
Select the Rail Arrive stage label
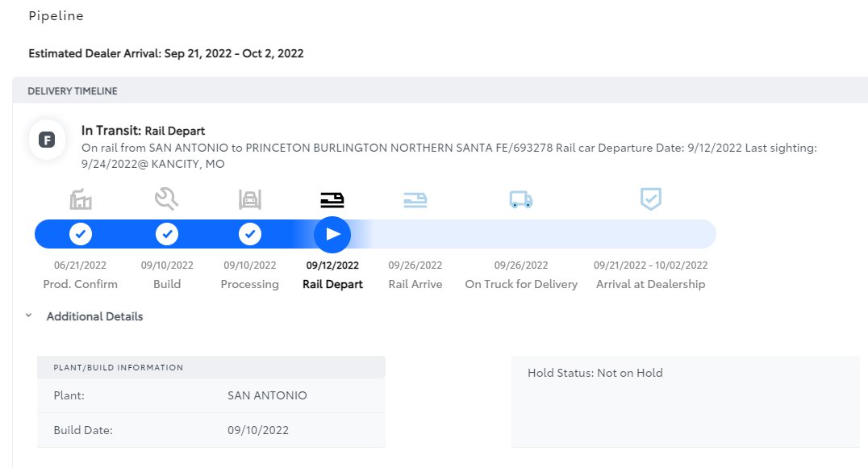point(415,284)
